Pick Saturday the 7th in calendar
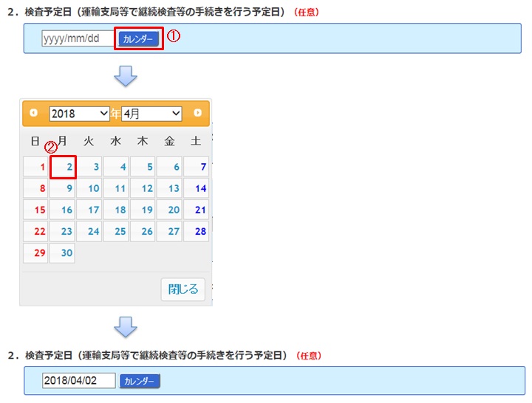532x403 pixels. [197, 168]
